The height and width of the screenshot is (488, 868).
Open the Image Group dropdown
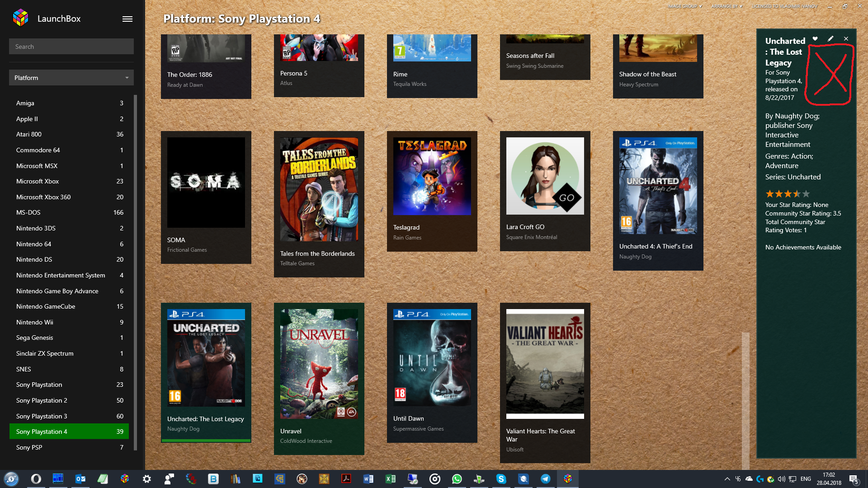coord(684,6)
